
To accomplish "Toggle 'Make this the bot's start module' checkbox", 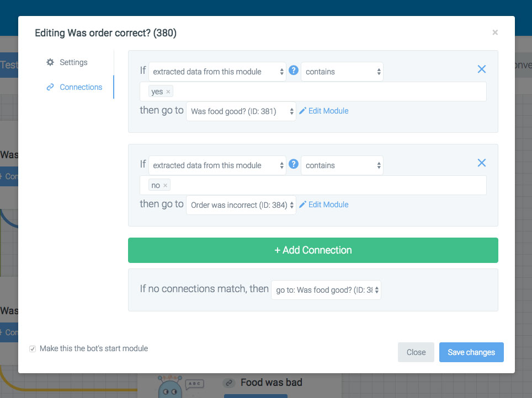I will (x=33, y=349).
